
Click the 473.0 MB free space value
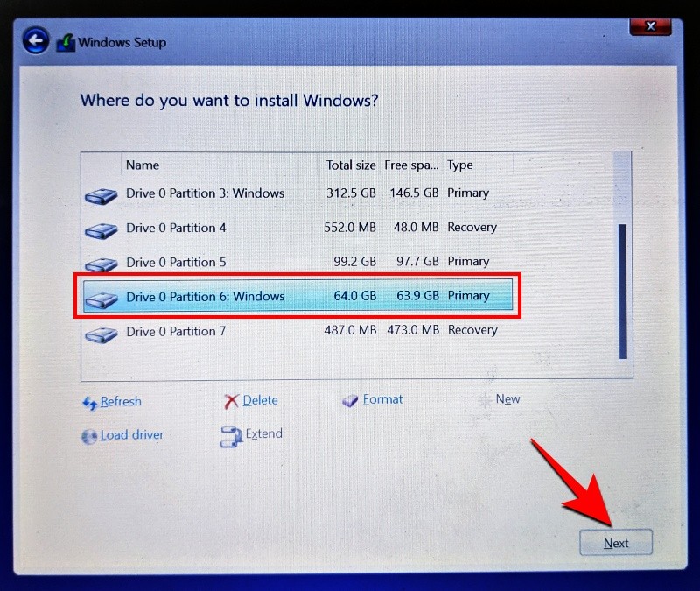coord(413,330)
